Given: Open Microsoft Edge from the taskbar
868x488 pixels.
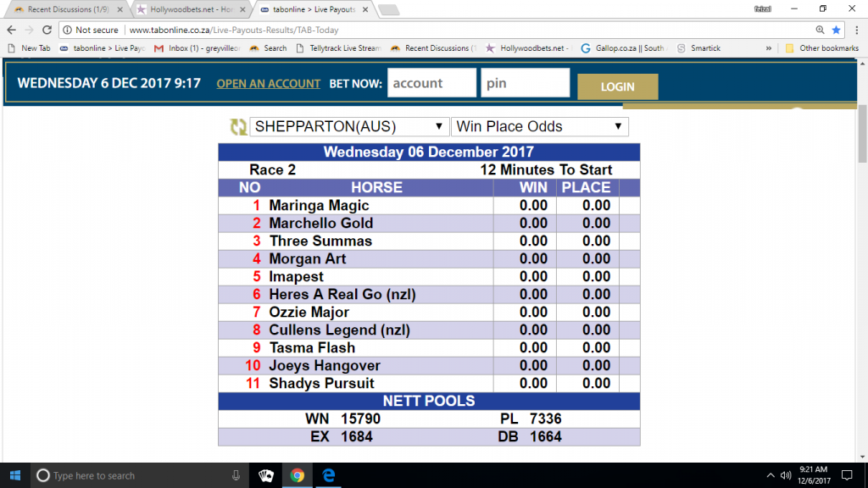Looking at the screenshot, I should (x=329, y=475).
